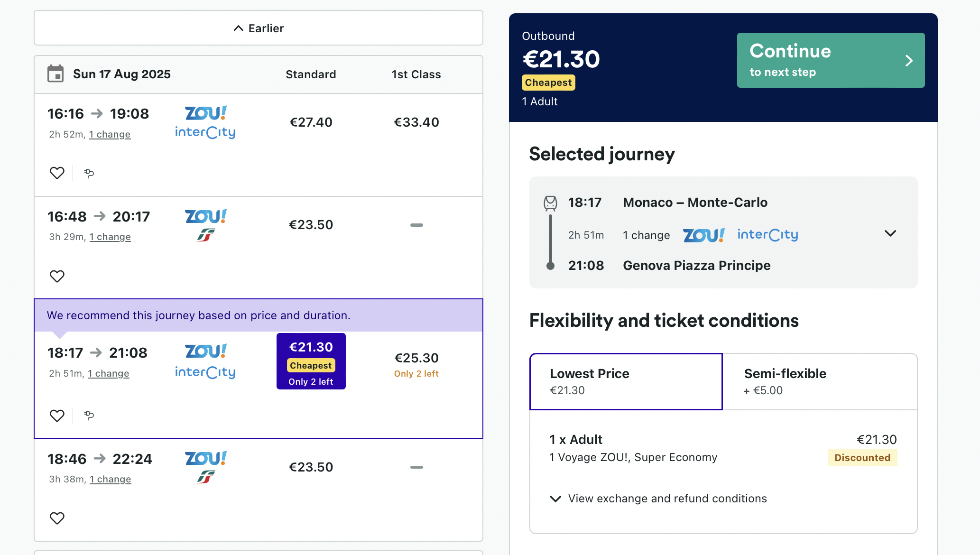Select €27.40 Standard fare for 16:16 train
This screenshot has height=555, width=980.
click(311, 122)
